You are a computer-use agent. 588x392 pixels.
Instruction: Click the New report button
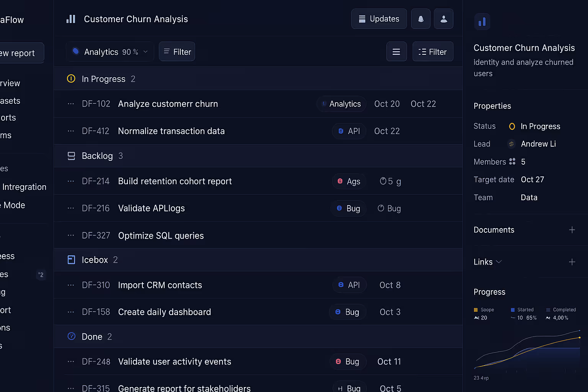[x=18, y=53]
